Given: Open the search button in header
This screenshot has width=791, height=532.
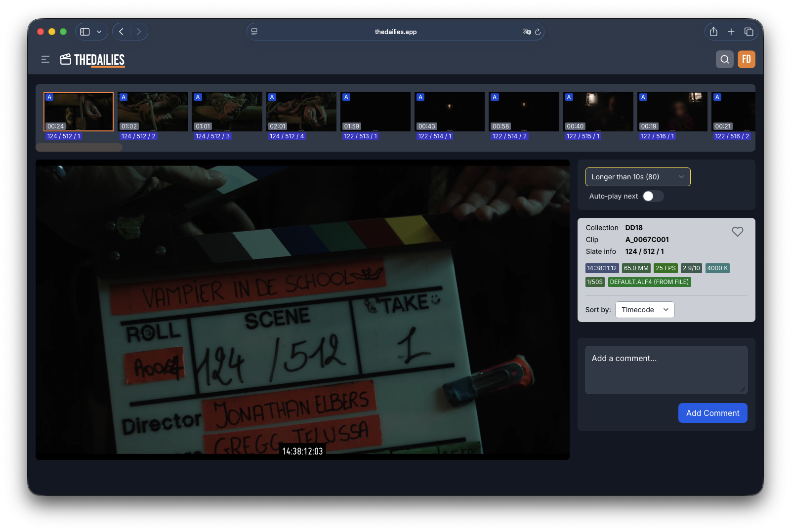Looking at the screenshot, I should [x=724, y=59].
